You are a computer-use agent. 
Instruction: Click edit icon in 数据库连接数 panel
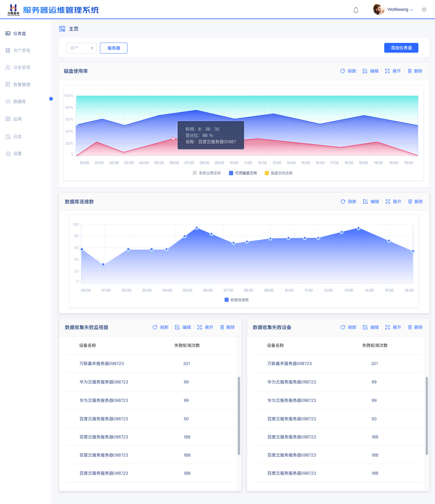click(x=365, y=202)
